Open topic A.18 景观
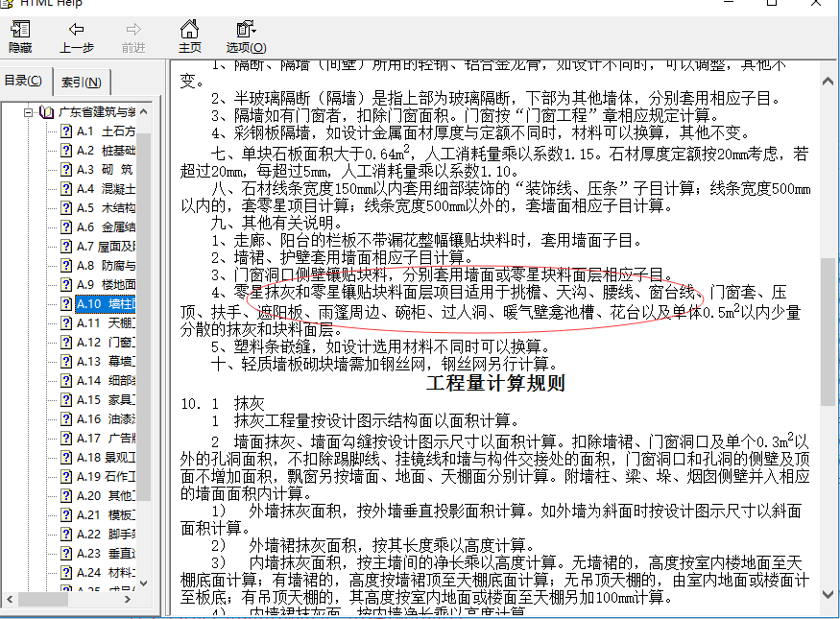Image resolution: width=840 pixels, height=619 pixels. [x=106, y=457]
